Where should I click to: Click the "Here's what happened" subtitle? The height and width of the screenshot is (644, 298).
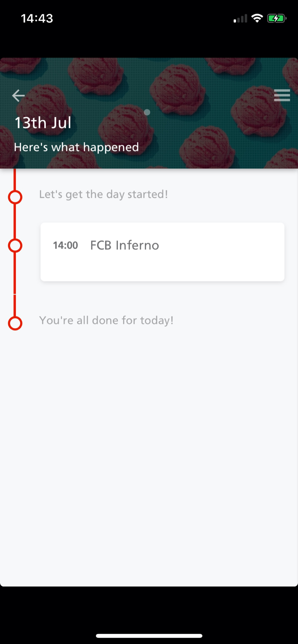(76, 147)
